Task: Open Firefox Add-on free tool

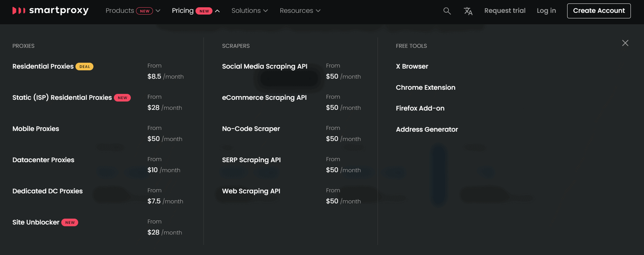Action: (420, 108)
